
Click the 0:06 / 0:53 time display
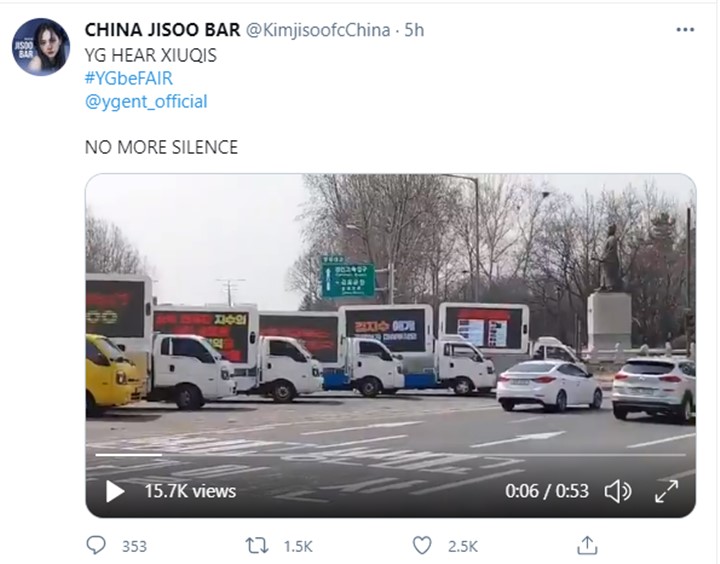[547, 491]
